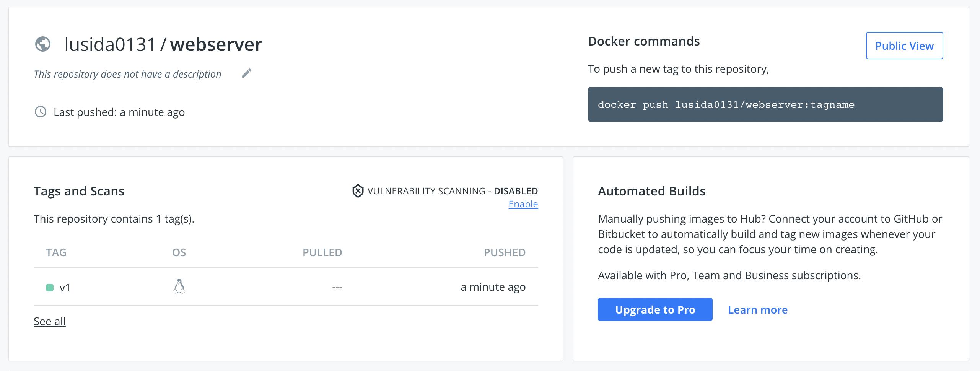Screen dimensions: 980x371
Task: Click the Tags and Scans heading
Action: 79,191
